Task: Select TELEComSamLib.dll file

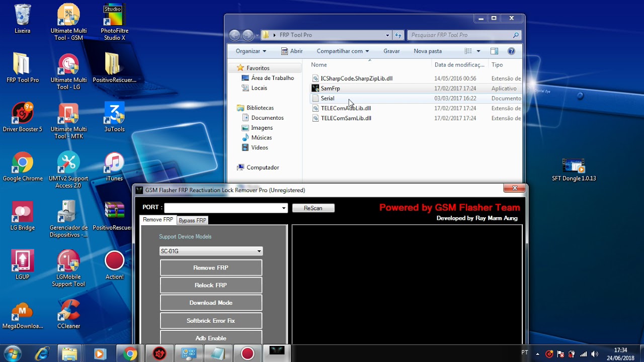Action: [x=346, y=118]
